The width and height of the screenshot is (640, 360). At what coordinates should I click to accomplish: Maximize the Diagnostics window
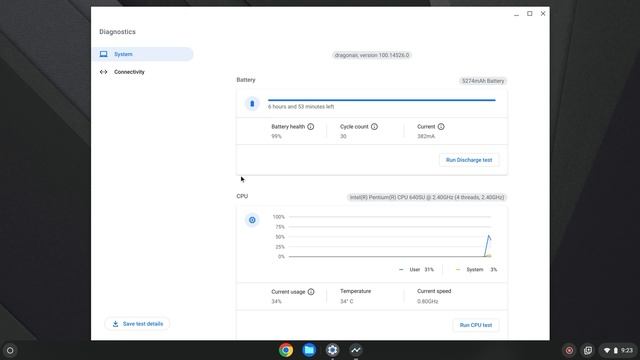pos(530,13)
